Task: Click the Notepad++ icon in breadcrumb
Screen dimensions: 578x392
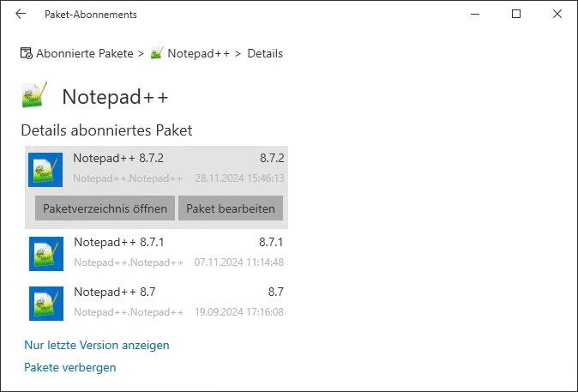Action: coord(157,53)
